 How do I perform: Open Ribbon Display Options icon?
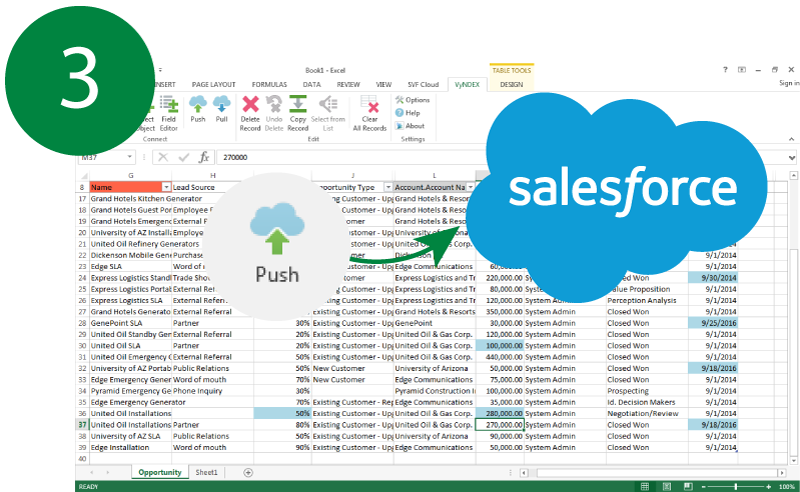point(742,69)
